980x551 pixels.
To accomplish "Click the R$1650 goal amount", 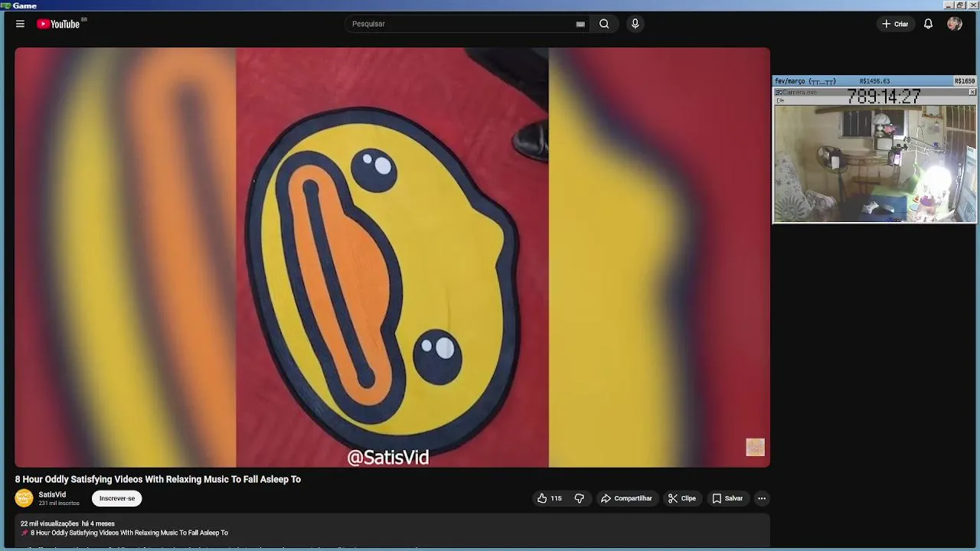I will coord(965,81).
